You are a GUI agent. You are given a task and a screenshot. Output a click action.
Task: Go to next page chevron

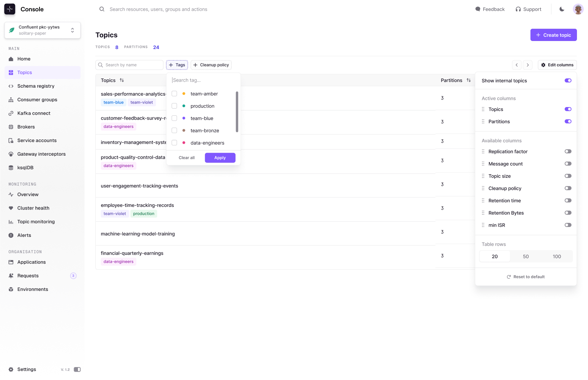click(x=528, y=65)
